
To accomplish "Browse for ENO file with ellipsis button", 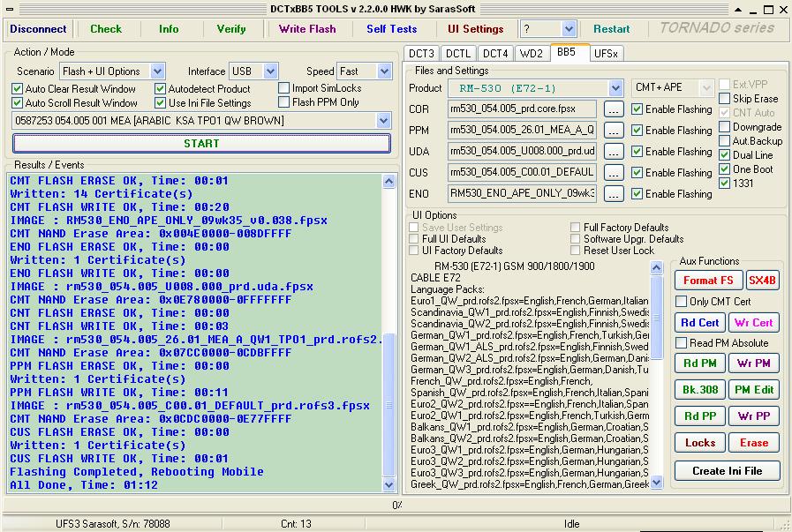I will (613, 194).
